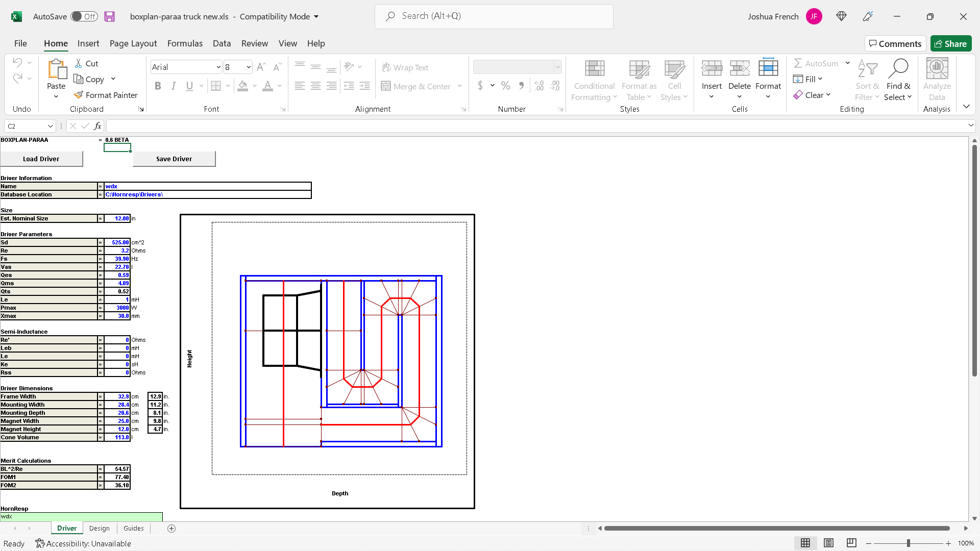Align text to the left
The image size is (980, 551).
point(300,86)
